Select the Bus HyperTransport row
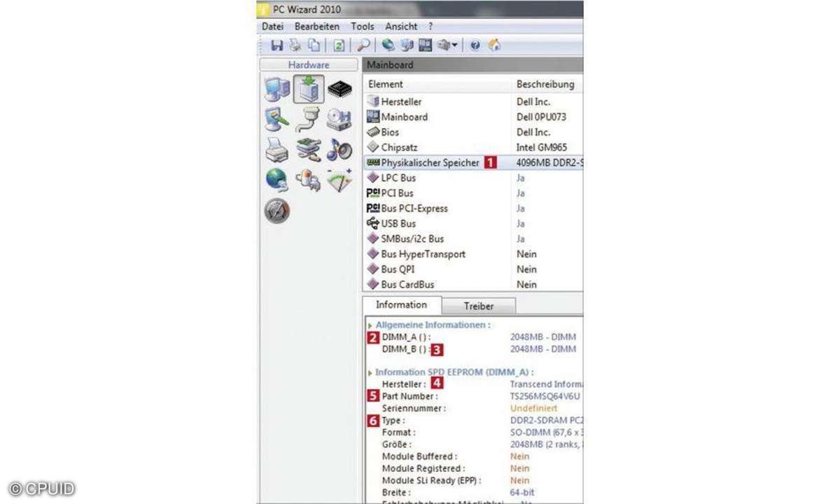 [x=472, y=254]
